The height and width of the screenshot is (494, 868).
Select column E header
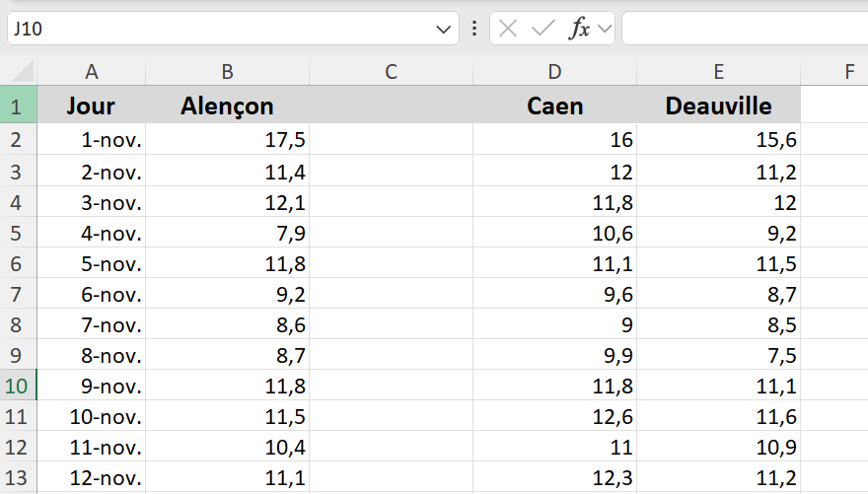[719, 72]
